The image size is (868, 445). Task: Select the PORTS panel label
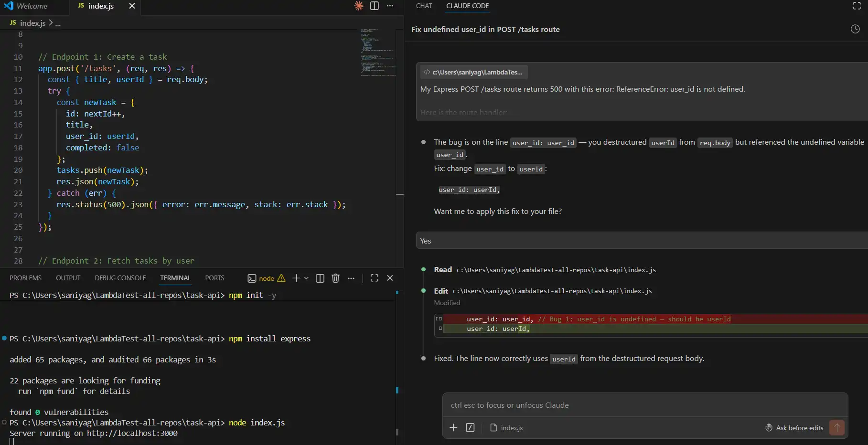click(x=214, y=278)
